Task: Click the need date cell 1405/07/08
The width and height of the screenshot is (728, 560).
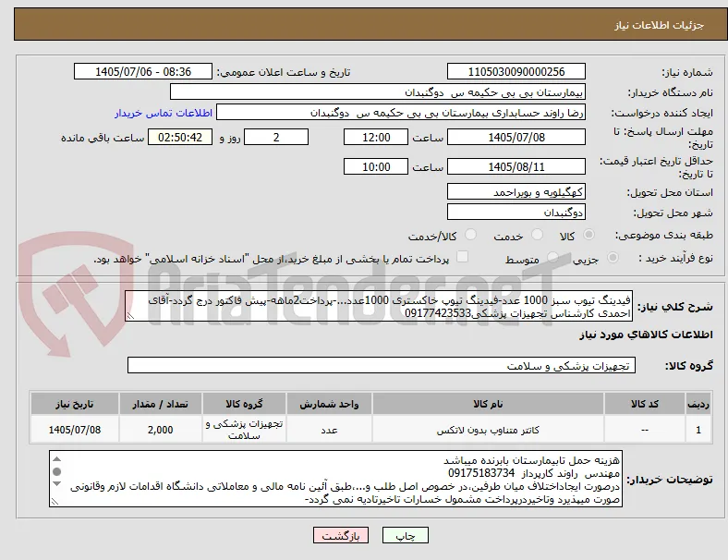Action: coord(75,430)
